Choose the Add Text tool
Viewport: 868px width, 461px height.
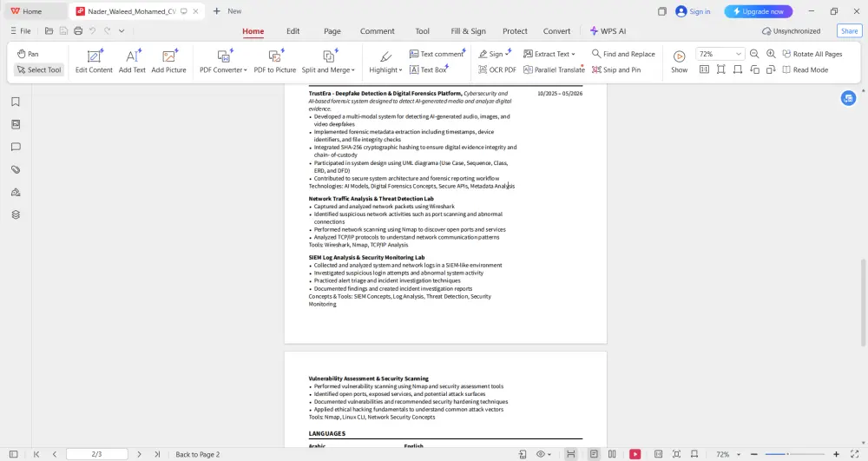click(x=132, y=62)
